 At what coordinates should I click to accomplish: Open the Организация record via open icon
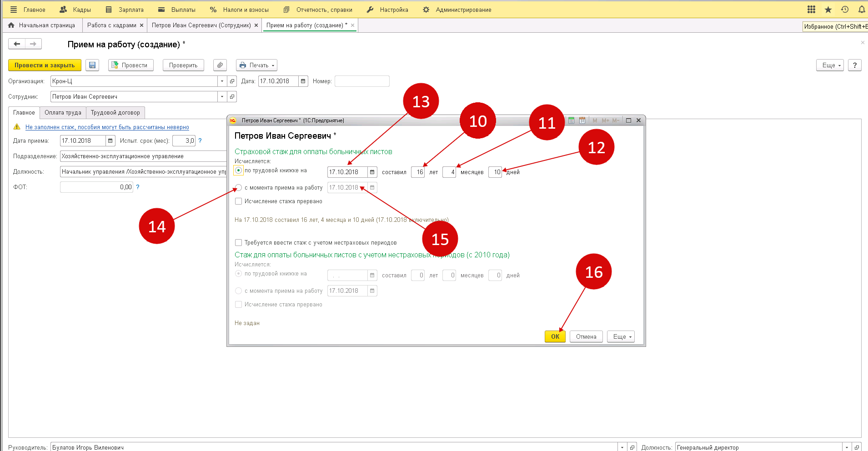tap(232, 81)
